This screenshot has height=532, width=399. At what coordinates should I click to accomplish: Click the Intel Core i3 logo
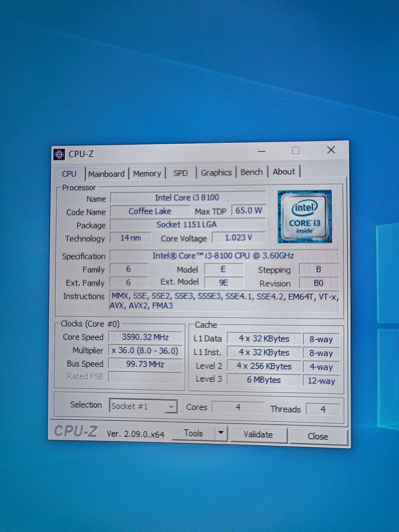305,217
